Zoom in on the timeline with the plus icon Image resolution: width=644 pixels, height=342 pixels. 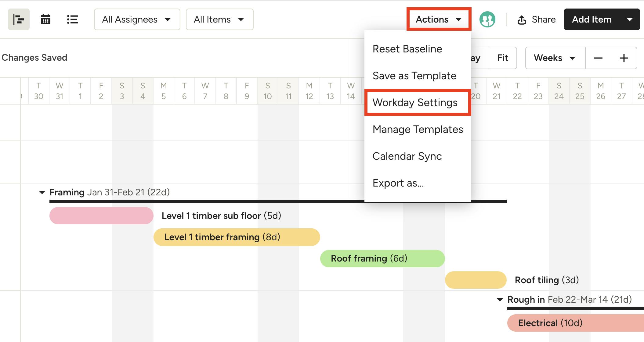click(x=624, y=58)
